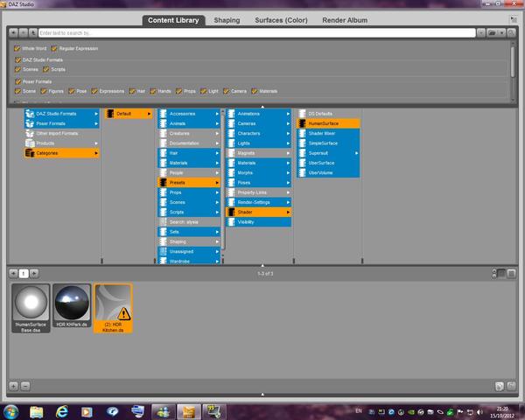The width and height of the screenshot is (525, 420).
Task: Switch to the Shaping tab
Action: [227, 20]
